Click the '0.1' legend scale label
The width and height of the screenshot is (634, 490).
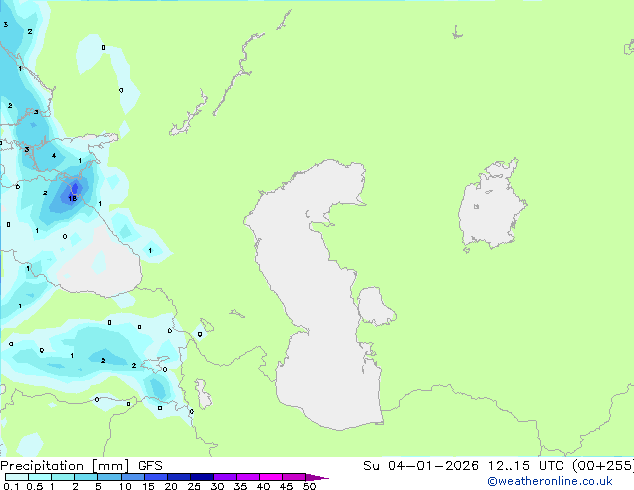pos(11,486)
